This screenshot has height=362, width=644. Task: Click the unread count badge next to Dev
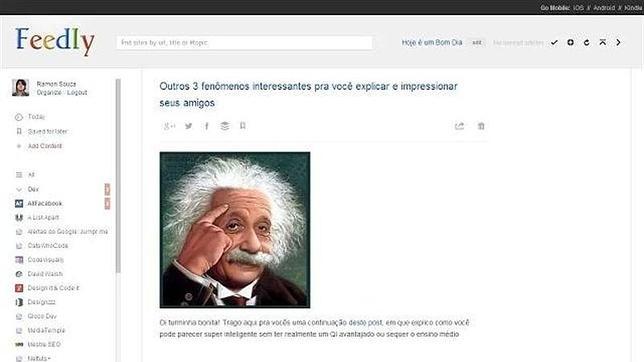(x=107, y=189)
